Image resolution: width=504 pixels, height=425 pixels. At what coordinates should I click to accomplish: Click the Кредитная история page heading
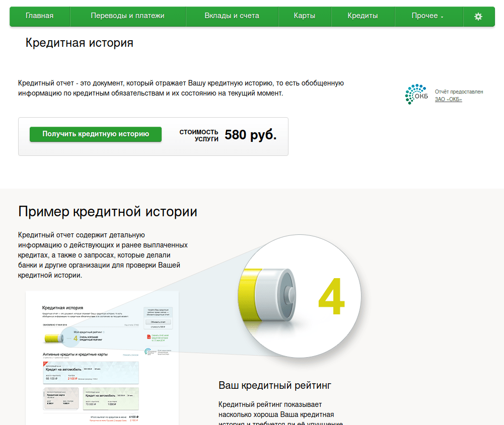pyautogui.click(x=79, y=43)
